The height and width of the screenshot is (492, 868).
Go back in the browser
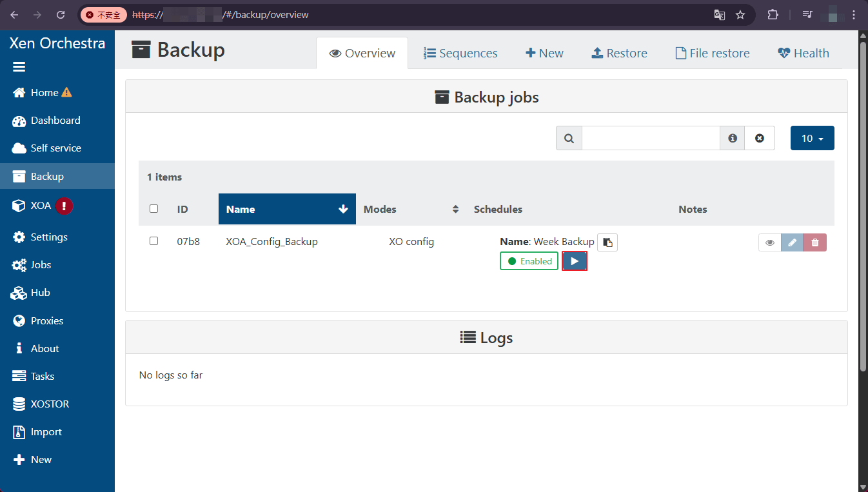(x=14, y=14)
